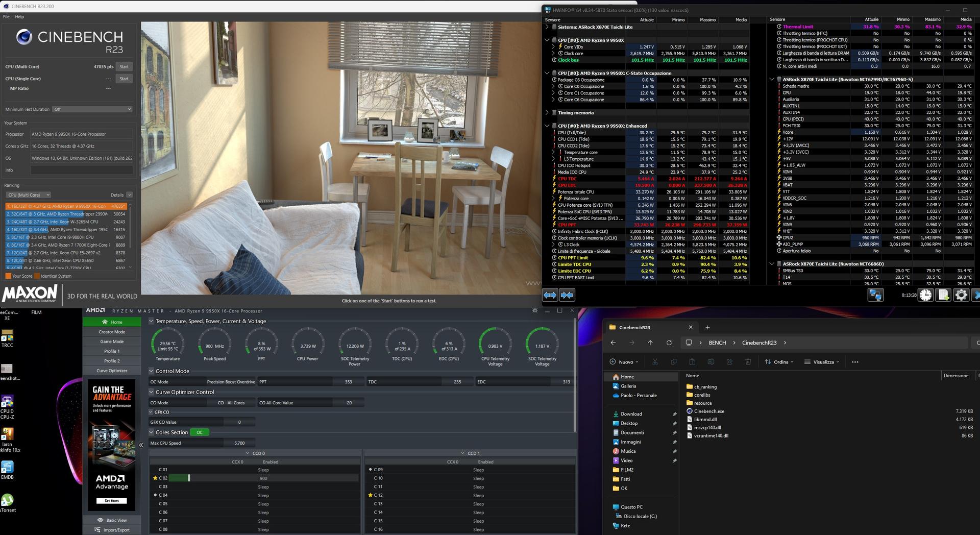The height and width of the screenshot is (535, 980).
Task: Open TRCC desktop shortcut
Action: coord(7,338)
